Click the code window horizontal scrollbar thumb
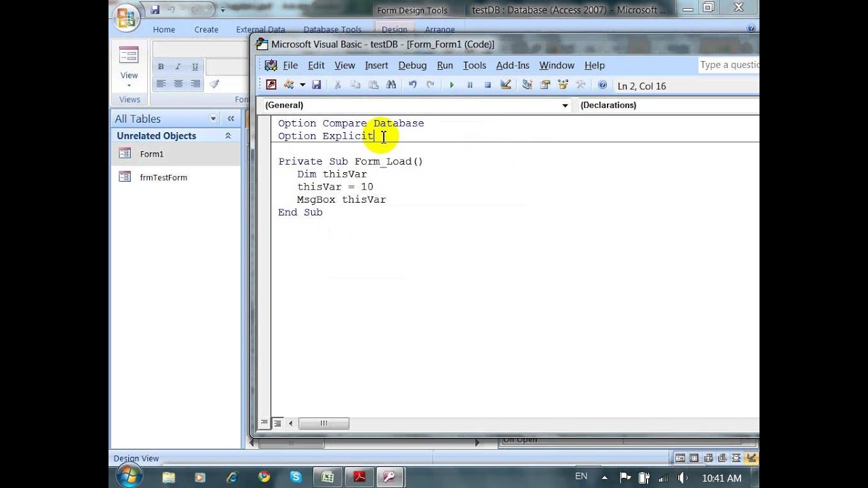The image size is (868, 488). click(x=323, y=423)
